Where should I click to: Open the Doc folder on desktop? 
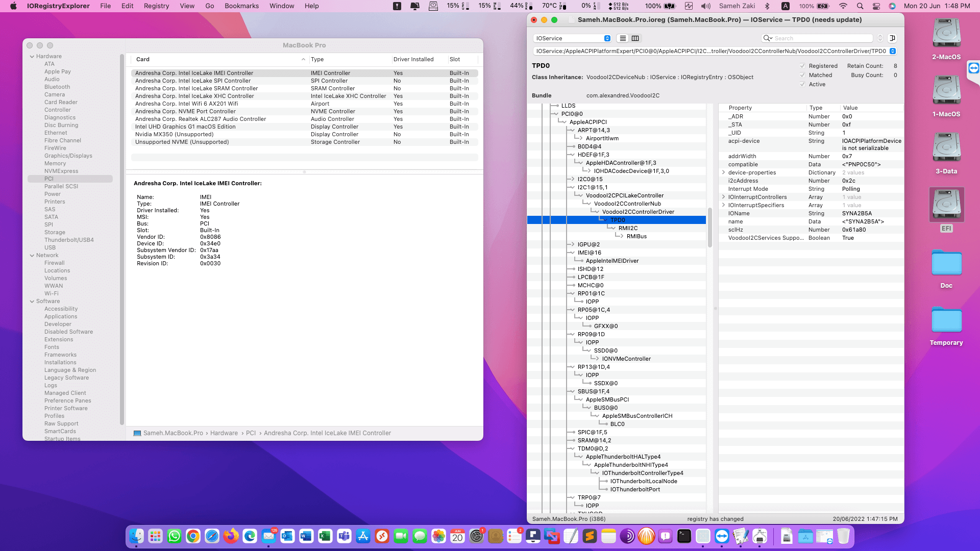[946, 269]
